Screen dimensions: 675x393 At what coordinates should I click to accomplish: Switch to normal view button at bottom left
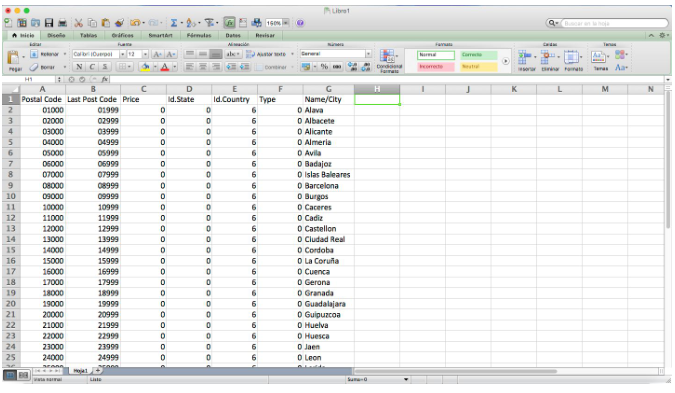(10, 375)
